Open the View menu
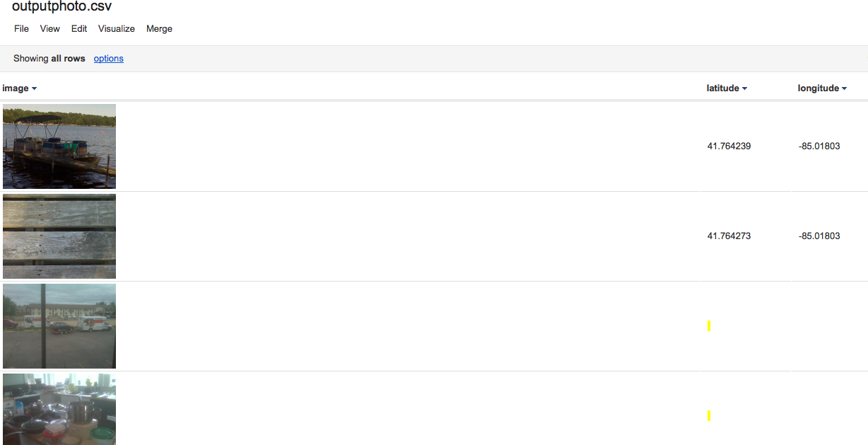 49,29
